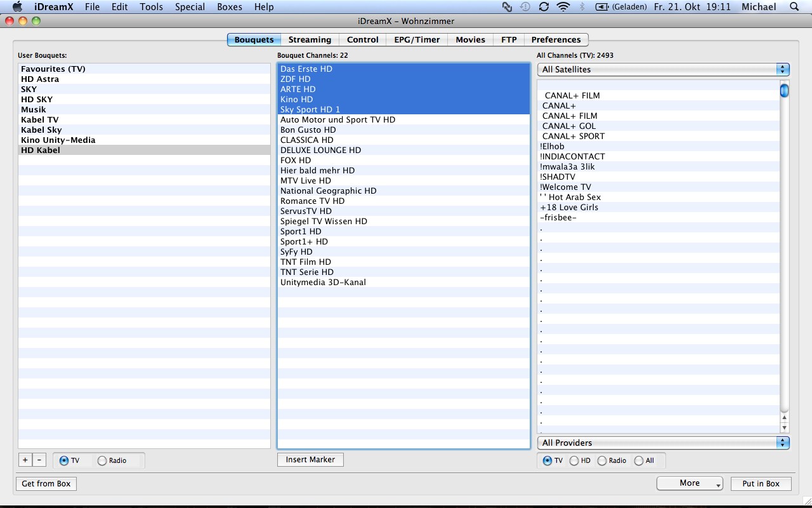Click the Wi-Fi status icon
812x508 pixels.
(x=563, y=7)
